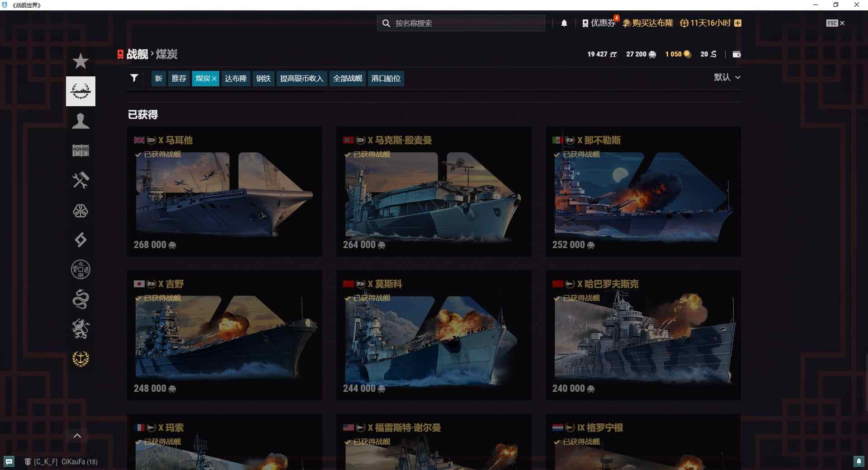Remove the active 煤炭 filter tag

214,79
